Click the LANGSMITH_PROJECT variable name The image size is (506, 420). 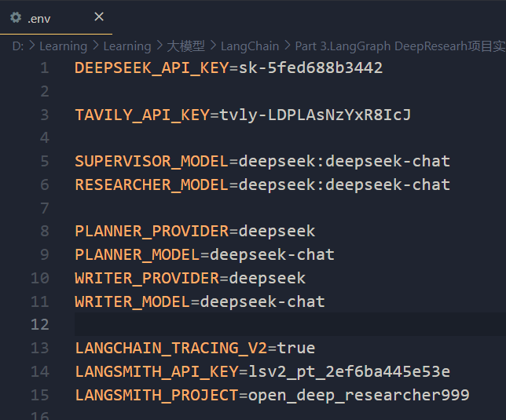click(157, 396)
